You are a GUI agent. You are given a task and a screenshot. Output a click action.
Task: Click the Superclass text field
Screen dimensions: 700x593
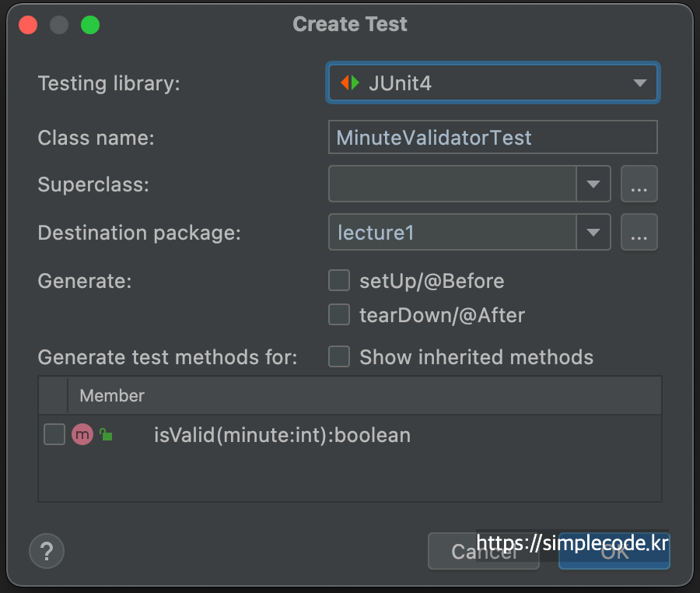452,184
